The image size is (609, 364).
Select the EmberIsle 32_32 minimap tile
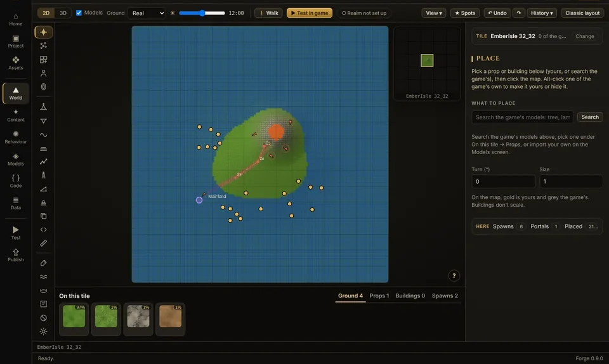(427, 60)
